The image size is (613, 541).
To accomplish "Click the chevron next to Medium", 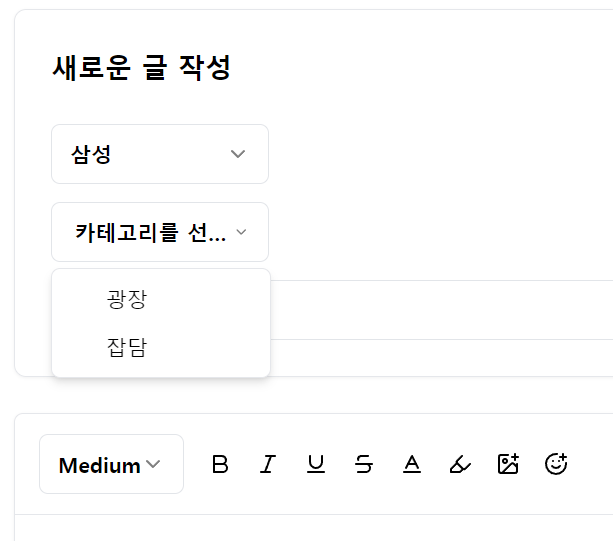I will tap(153, 464).
